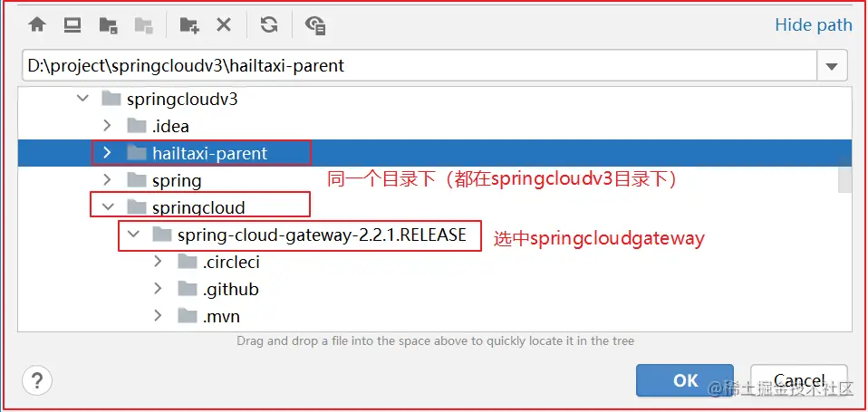Click the Hide path link
The width and height of the screenshot is (868, 412).
[814, 24]
